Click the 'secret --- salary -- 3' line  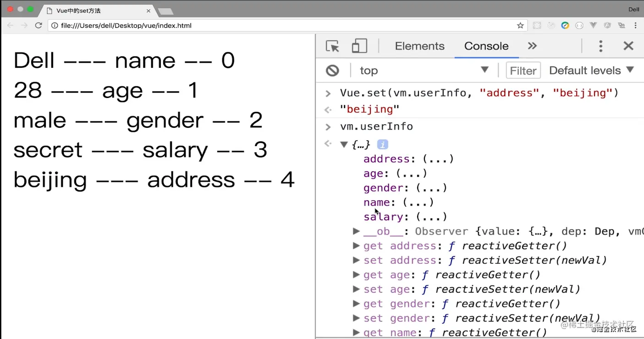tap(140, 150)
